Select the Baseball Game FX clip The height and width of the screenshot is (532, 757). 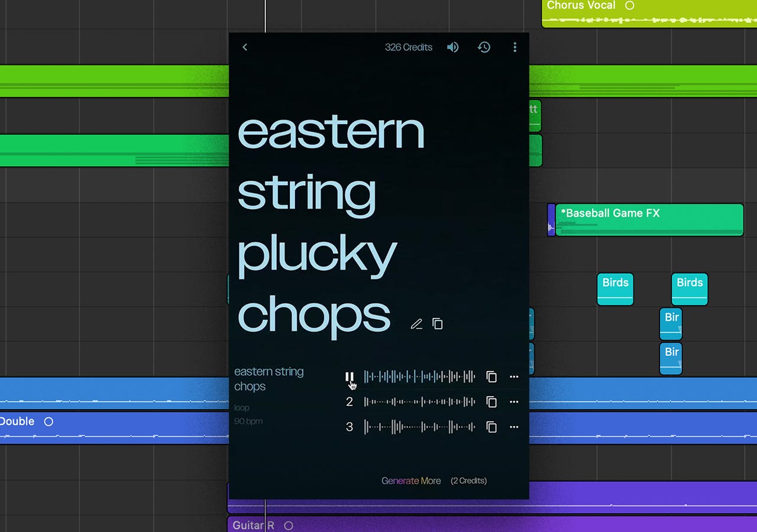click(x=649, y=220)
